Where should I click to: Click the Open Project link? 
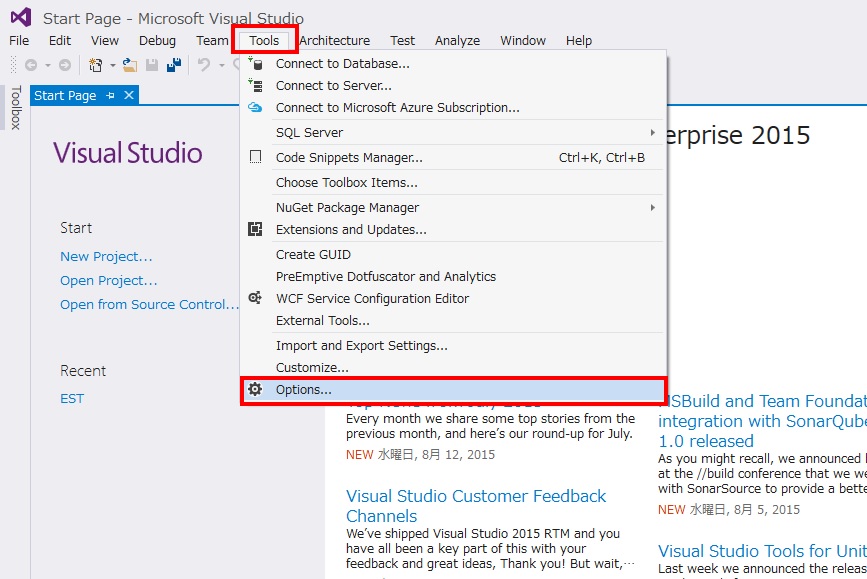coord(109,280)
